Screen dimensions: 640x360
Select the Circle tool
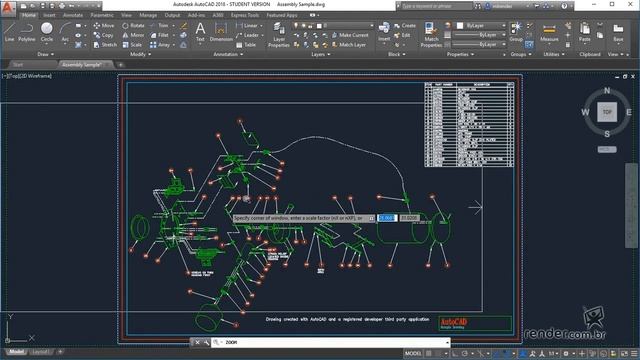click(x=47, y=32)
